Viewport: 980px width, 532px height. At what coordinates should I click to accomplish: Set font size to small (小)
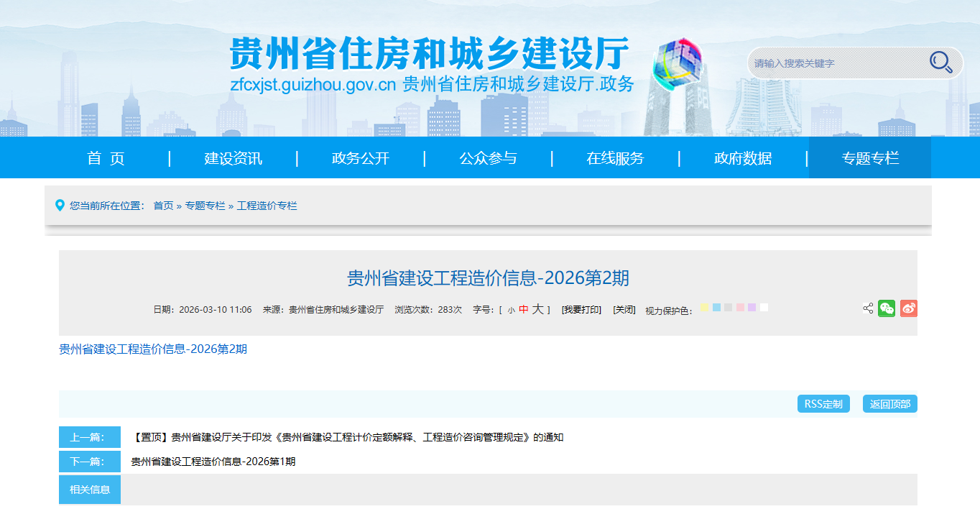click(x=511, y=310)
